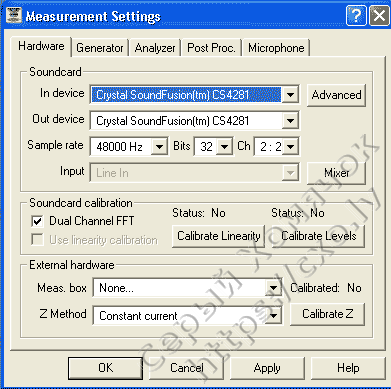Expand the Out device dropdown

[x=290, y=120]
